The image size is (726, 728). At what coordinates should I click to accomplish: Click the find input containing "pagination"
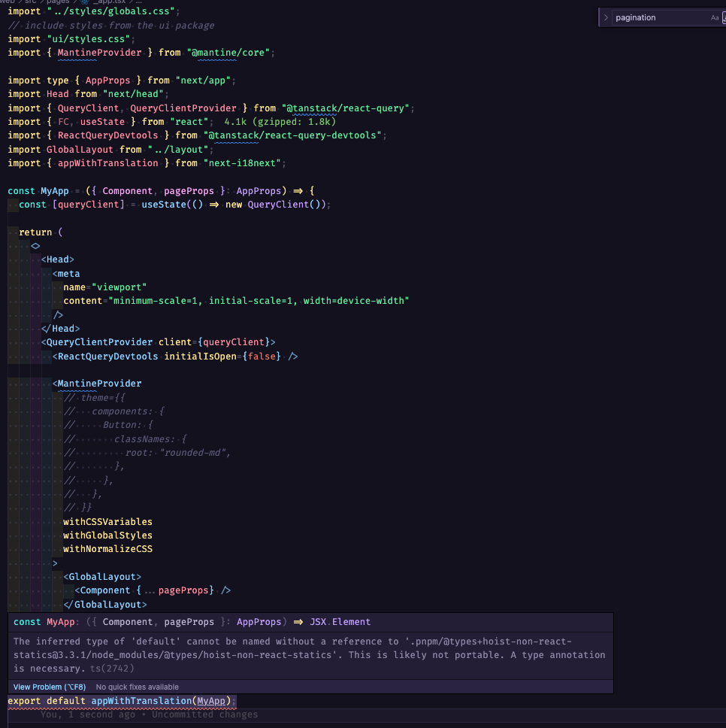tap(661, 17)
